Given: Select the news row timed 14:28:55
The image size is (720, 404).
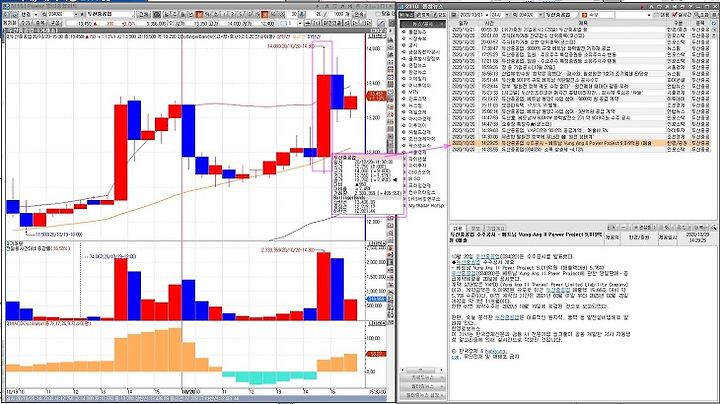Looking at the screenshot, I should [x=580, y=150].
